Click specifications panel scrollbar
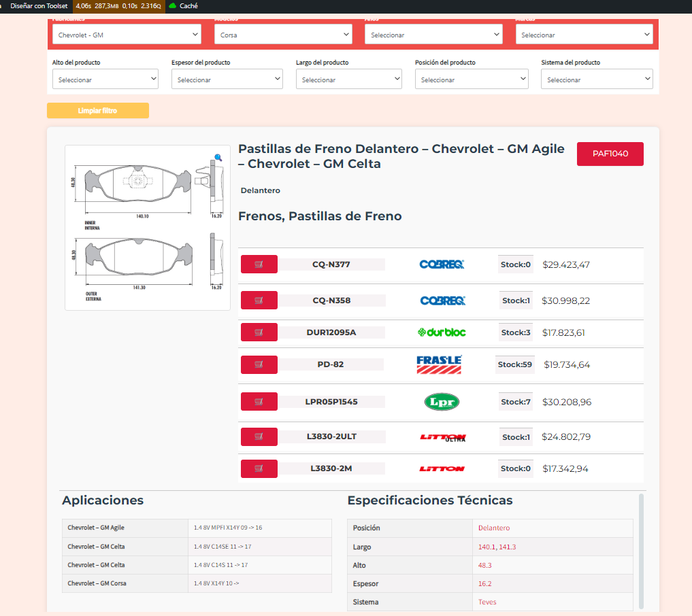This screenshot has height=616, width=692. point(641,551)
